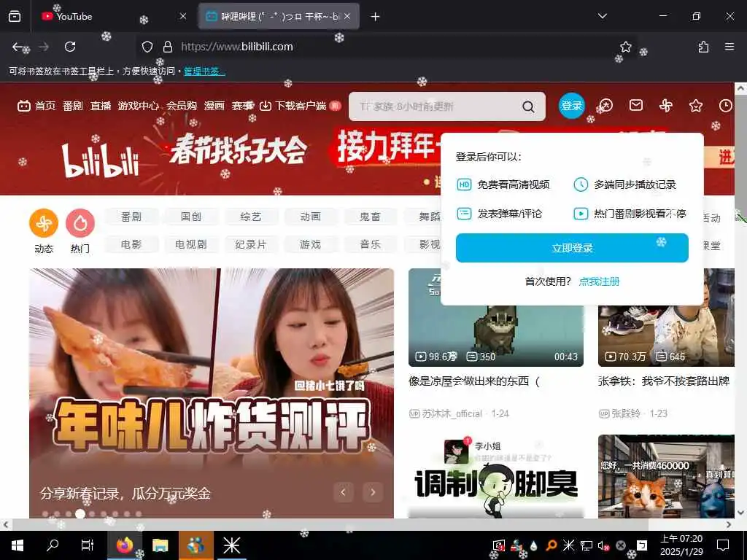The image size is (747, 560).
Task: Expand the list all tabs chevron
Action: click(602, 16)
